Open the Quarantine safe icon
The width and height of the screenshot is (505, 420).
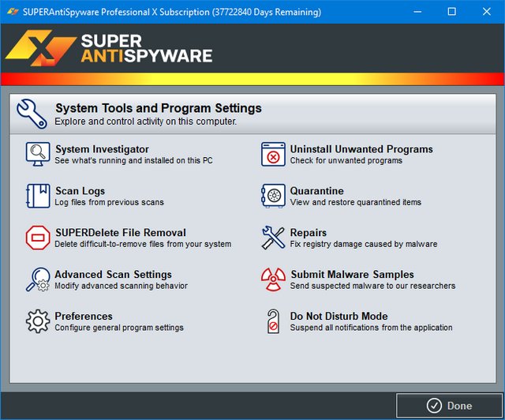coord(273,196)
